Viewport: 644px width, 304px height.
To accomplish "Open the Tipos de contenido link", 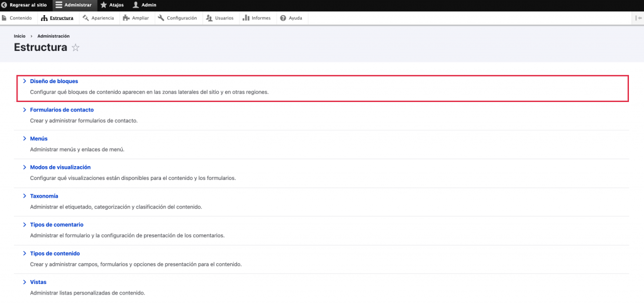I will [55, 253].
